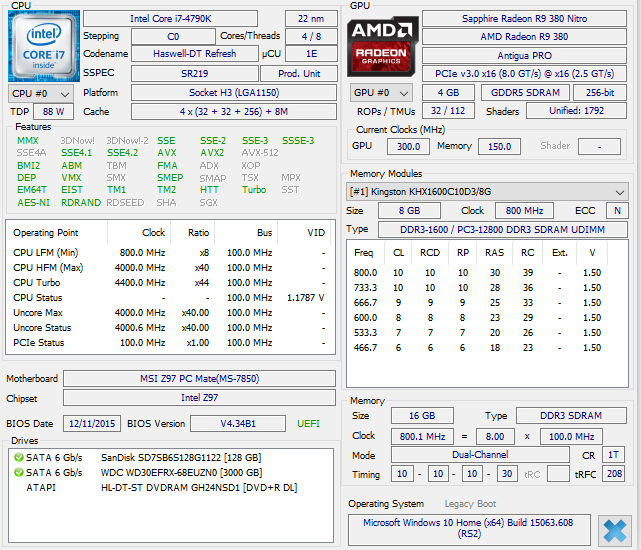
Task: Click the Turbo feature label
Action: pyautogui.click(x=254, y=190)
